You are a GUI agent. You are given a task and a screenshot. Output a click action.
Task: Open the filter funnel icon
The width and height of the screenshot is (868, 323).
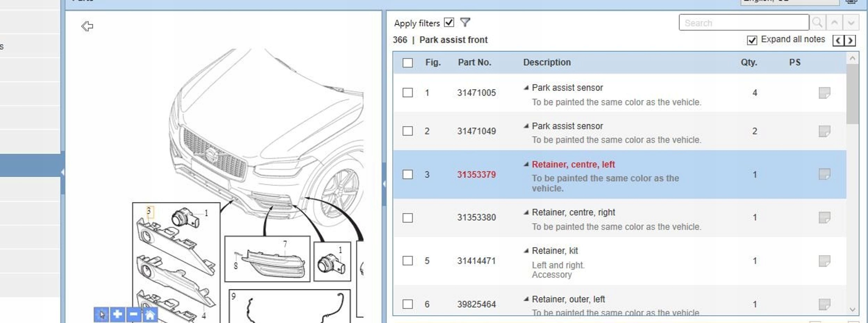[465, 23]
